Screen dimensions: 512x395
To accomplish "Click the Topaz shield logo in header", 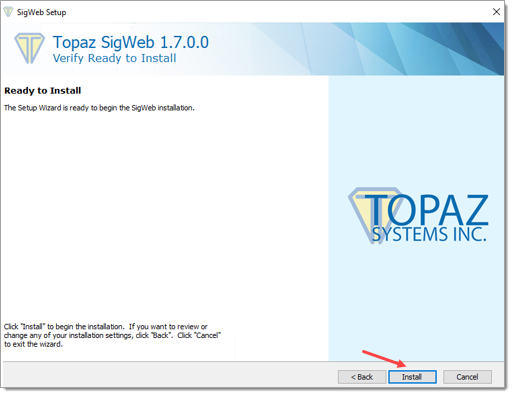I will tap(29, 48).
